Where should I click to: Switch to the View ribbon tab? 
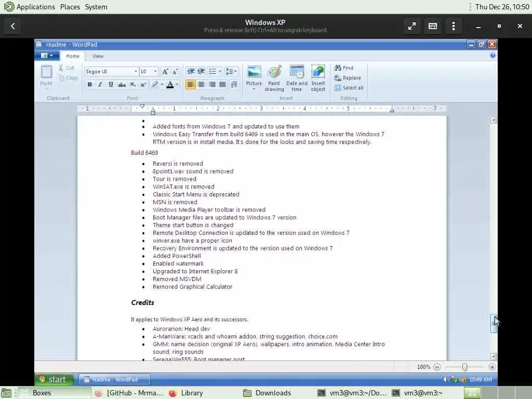pyautogui.click(x=98, y=56)
